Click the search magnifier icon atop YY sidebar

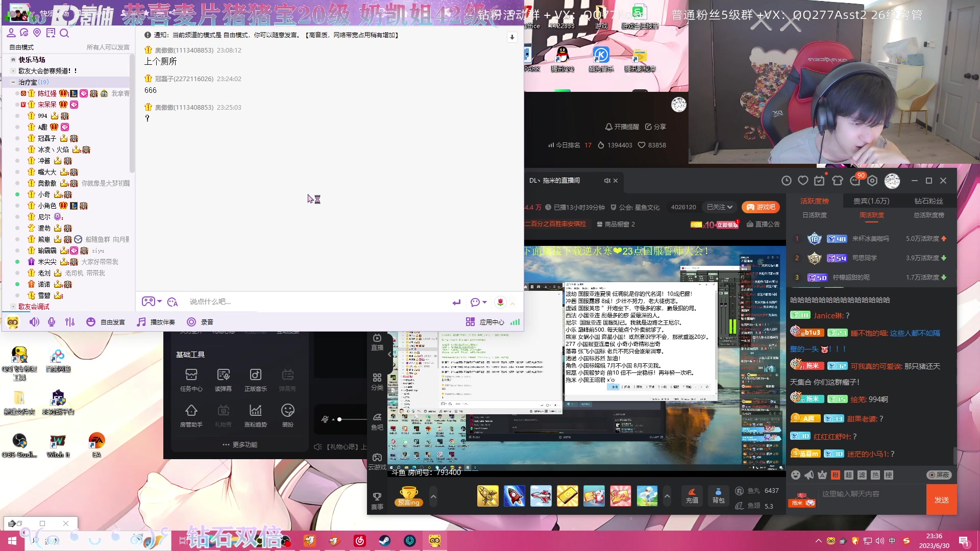(x=64, y=33)
